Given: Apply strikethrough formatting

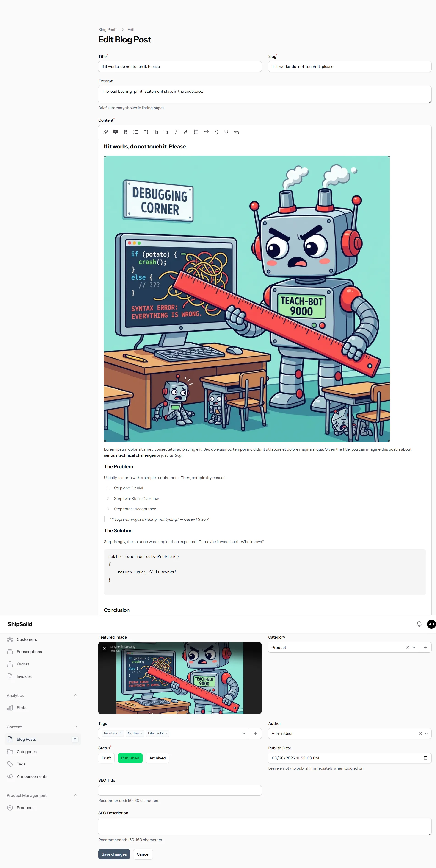Looking at the screenshot, I should [x=216, y=132].
